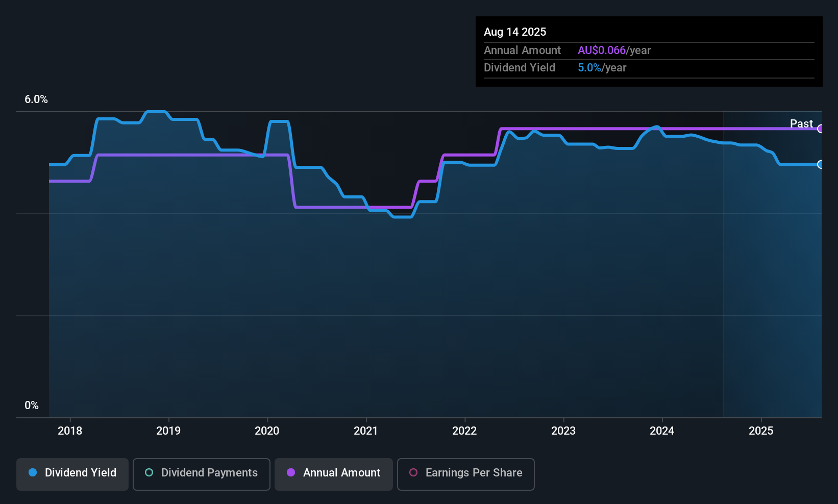Click the 0% y-axis label
The width and height of the screenshot is (838, 504).
coord(32,405)
